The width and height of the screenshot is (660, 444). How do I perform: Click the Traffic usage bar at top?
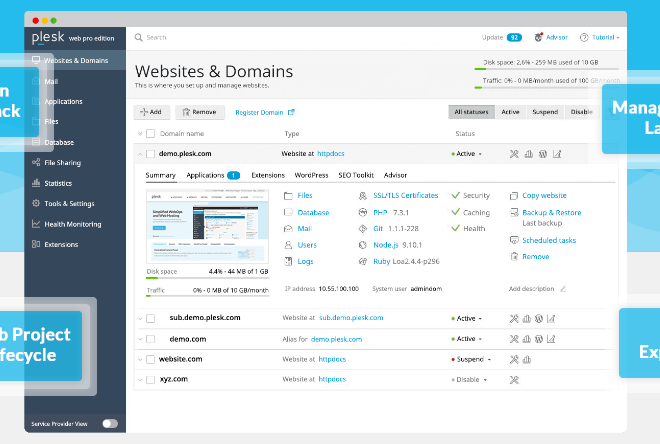[x=546, y=88]
